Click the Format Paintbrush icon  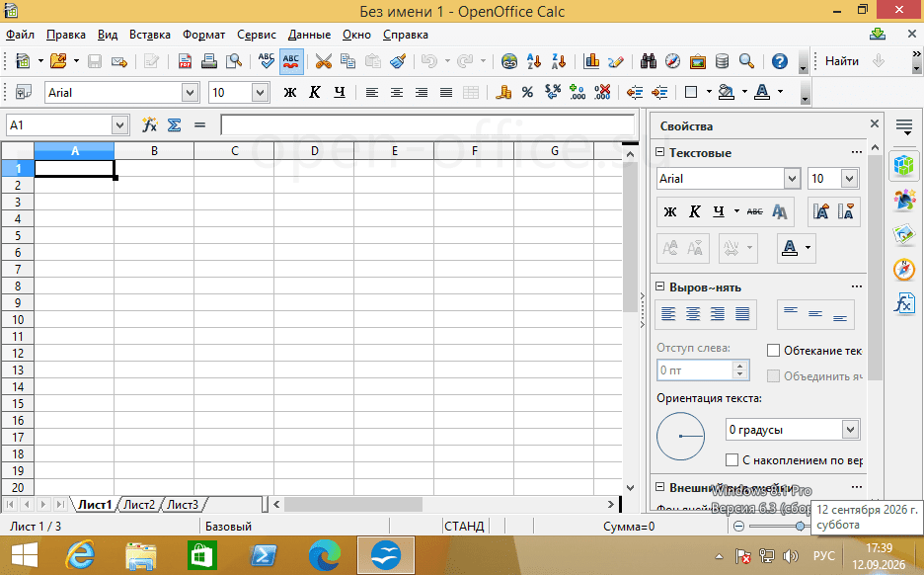[x=398, y=61]
